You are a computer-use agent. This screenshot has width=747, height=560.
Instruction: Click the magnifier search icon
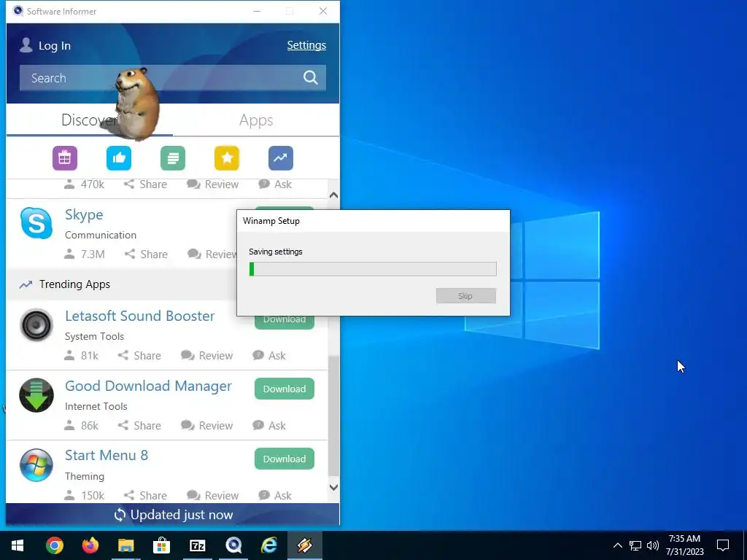tap(311, 77)
